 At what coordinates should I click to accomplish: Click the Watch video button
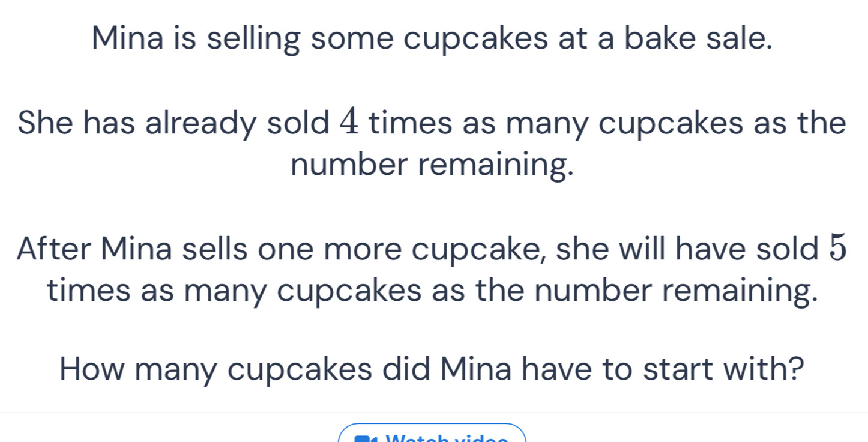[432, 435]
